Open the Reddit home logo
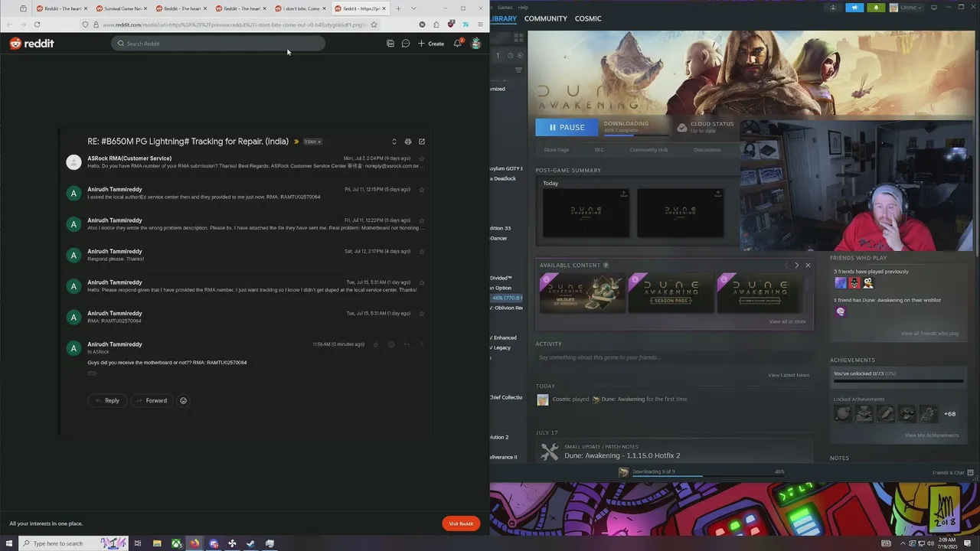The image size is (980, 551). [x=31, y=44]
